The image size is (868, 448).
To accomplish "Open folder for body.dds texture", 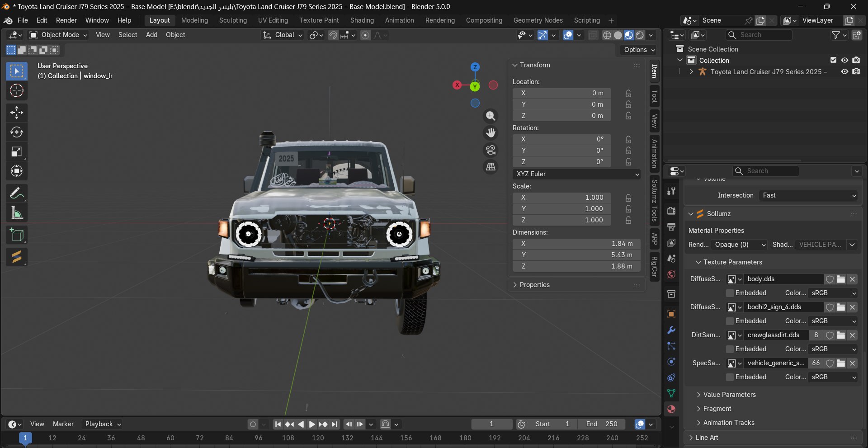I will click(841, 279).
